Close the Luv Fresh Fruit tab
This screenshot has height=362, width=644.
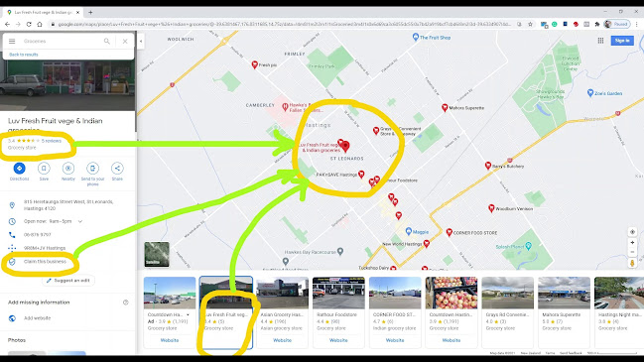click(x=78, y=12)
